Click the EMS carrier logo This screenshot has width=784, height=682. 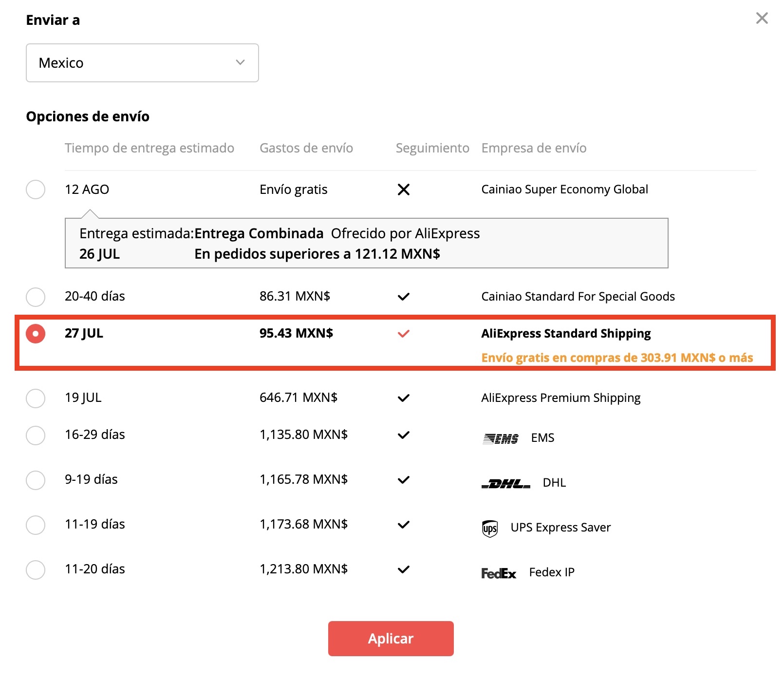click(x=501, y=438)
